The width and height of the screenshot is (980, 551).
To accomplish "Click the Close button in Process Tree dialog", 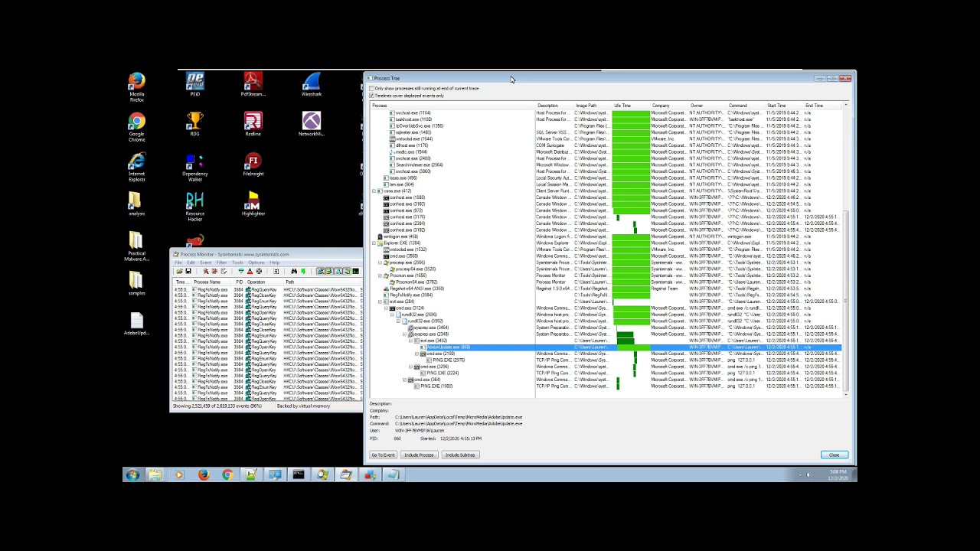I will (x=834, y=455).
